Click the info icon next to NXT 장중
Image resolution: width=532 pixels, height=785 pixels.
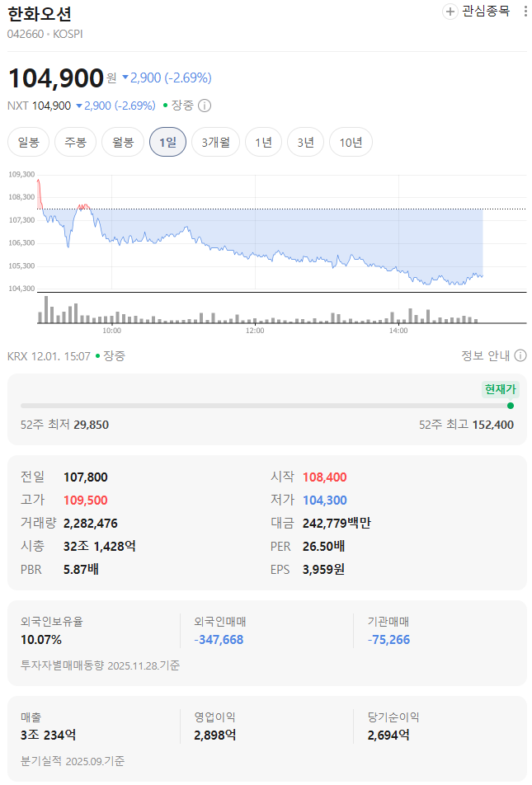205,106
